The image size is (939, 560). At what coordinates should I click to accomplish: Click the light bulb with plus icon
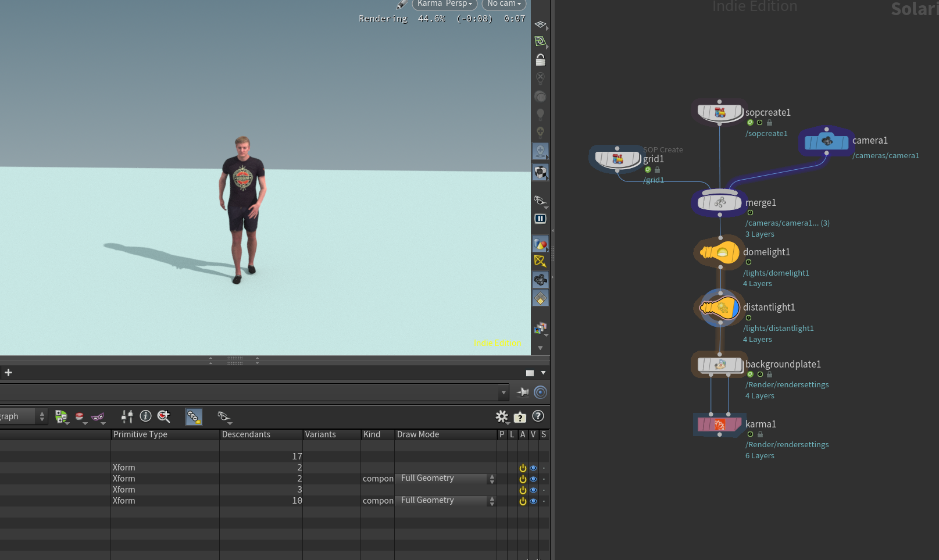coord(540,132)
